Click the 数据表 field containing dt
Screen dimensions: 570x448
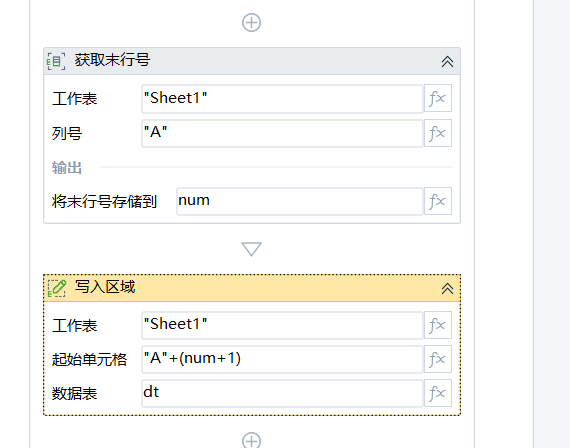coord(282,393)
